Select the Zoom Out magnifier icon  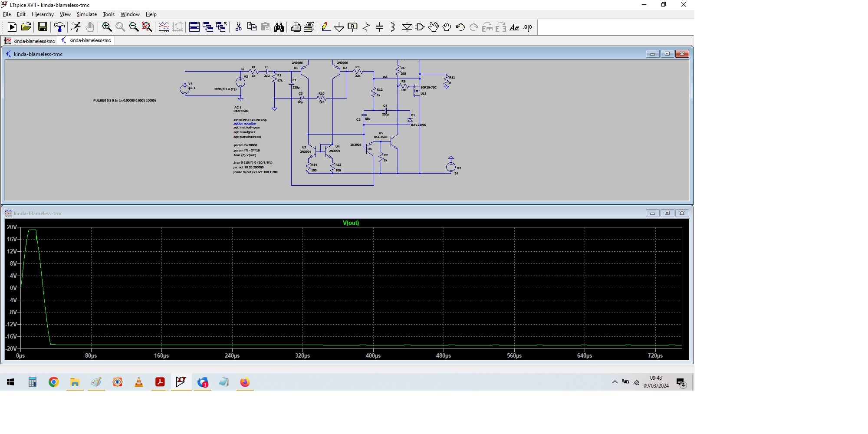click(134, 27)
